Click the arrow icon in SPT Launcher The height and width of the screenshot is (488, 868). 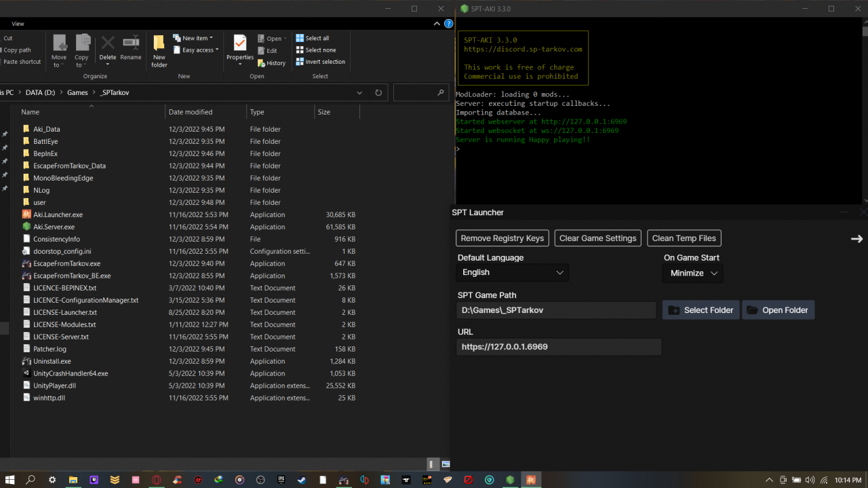856,239
